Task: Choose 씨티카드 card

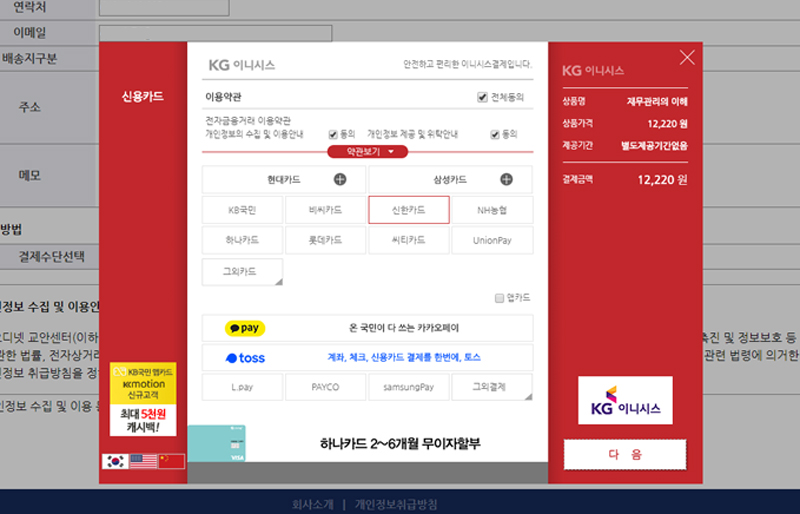Action: (409, 240)
